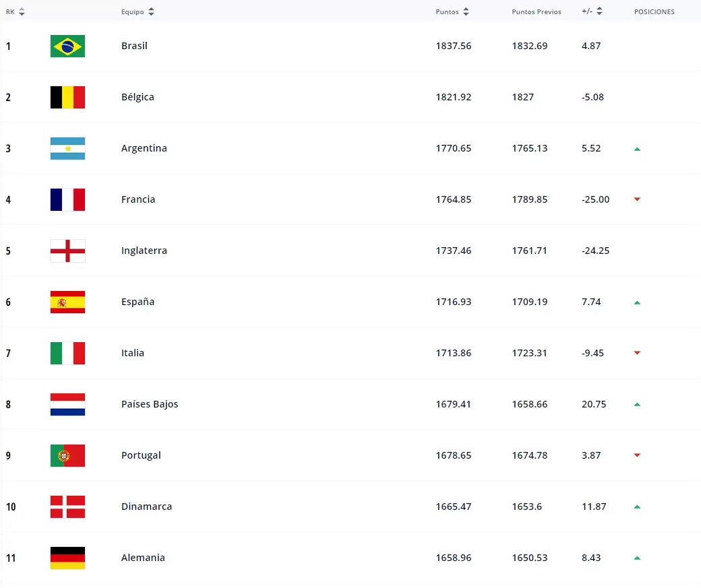Screen dimensions: 701x588
Task: Click the Puntos Previos column header
Action: pos(536,12)
